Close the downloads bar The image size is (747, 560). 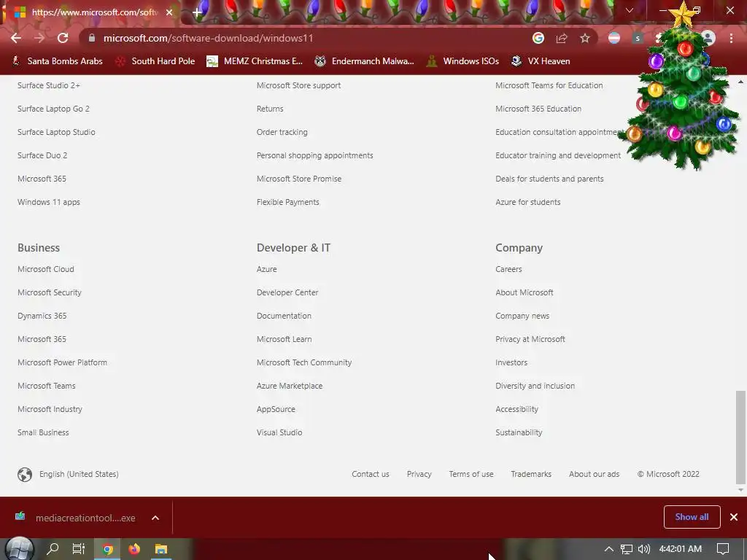click(734, 517)
